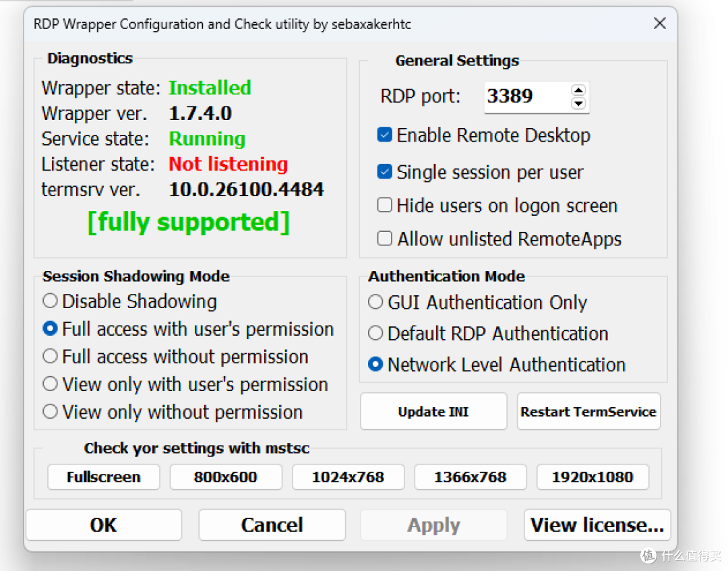Close the RDP Wrapper Configuration window
Image resolution: width=728 pixels, height=571 pixels.
(x=660, y=23)
